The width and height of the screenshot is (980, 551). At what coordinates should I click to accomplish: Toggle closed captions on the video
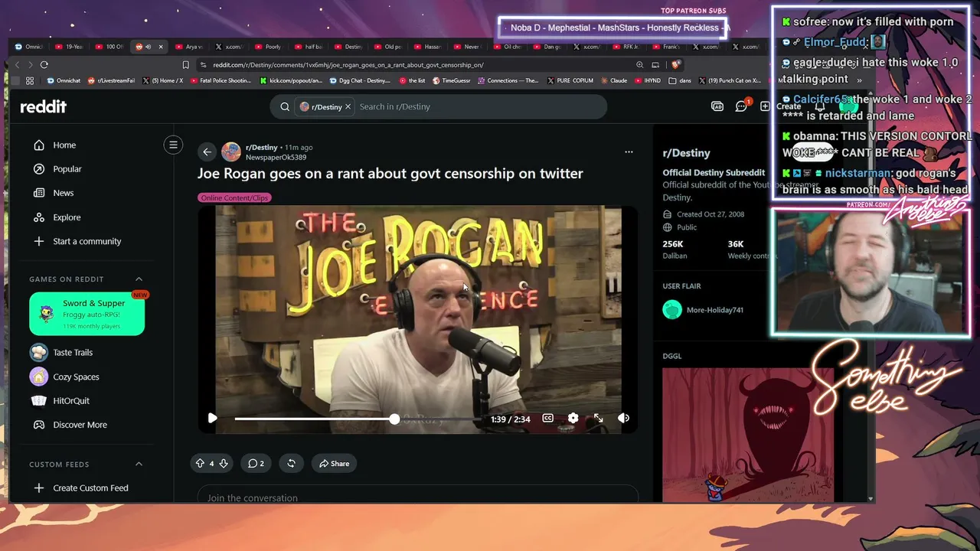coord(547,418)
